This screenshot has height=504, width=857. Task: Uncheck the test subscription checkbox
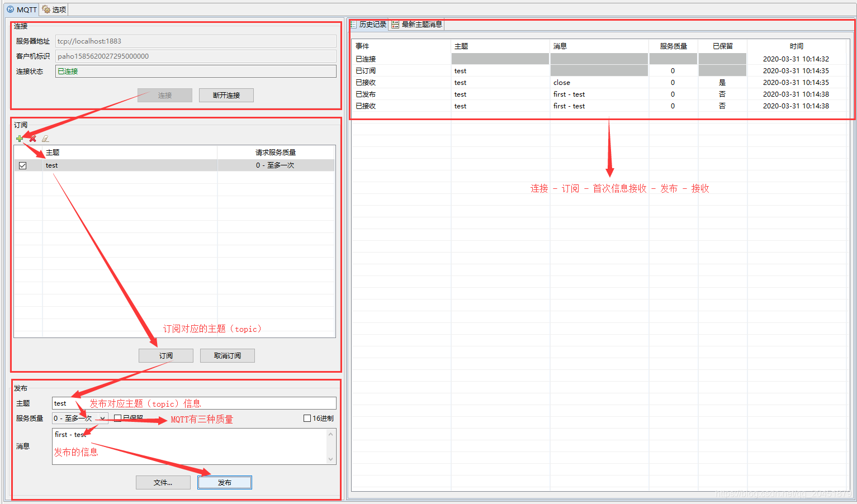[x=23, y=165]
